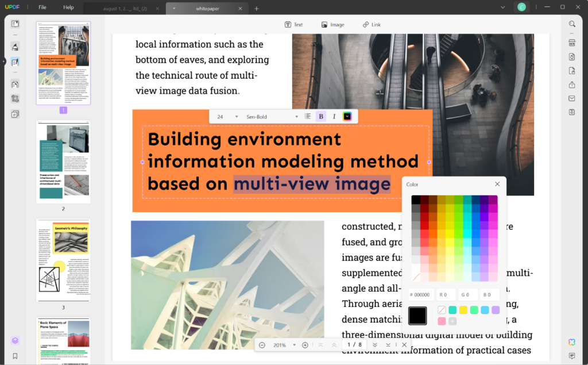588x365 pixels.
Task: Add a custom color with plus swatch
Action: coord(452,321)
